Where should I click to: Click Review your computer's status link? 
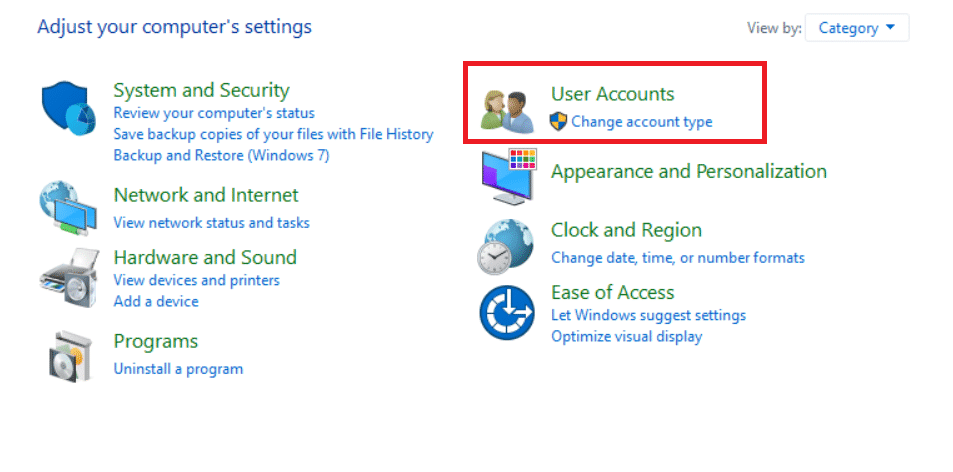(x=214, y=113)
